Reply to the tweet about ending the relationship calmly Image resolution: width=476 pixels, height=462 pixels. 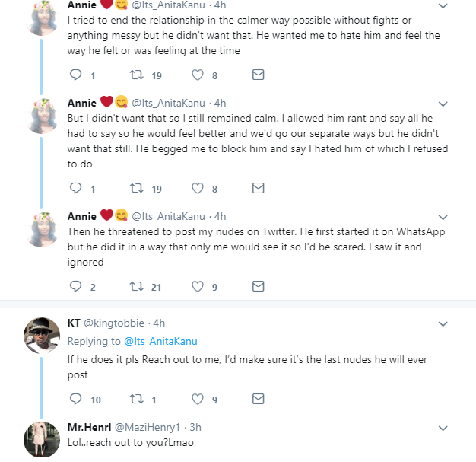(x=76, y=75)
